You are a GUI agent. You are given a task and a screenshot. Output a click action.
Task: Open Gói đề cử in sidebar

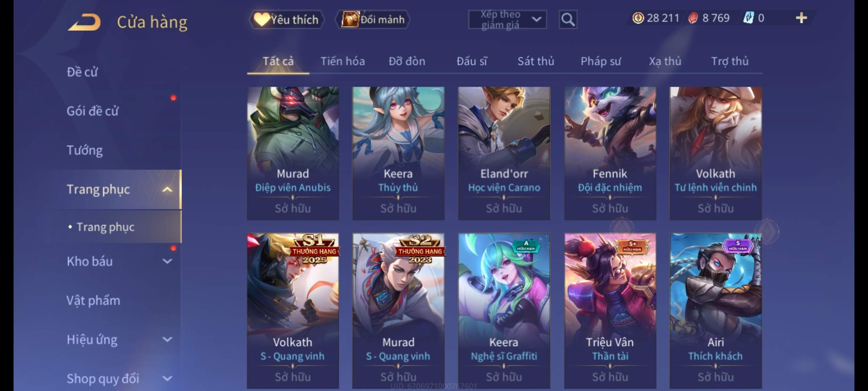point(93,111)
